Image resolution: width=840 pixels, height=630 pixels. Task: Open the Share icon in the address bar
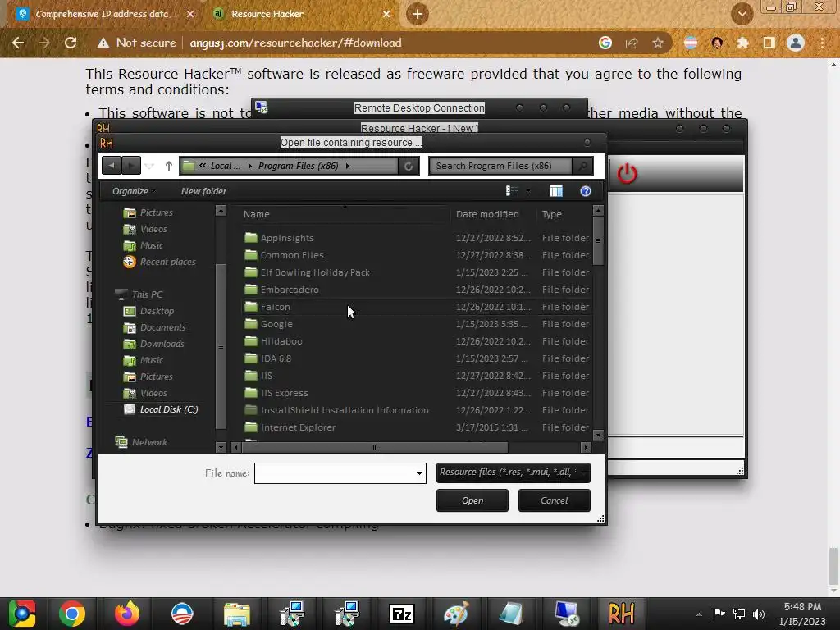(632, 43)
